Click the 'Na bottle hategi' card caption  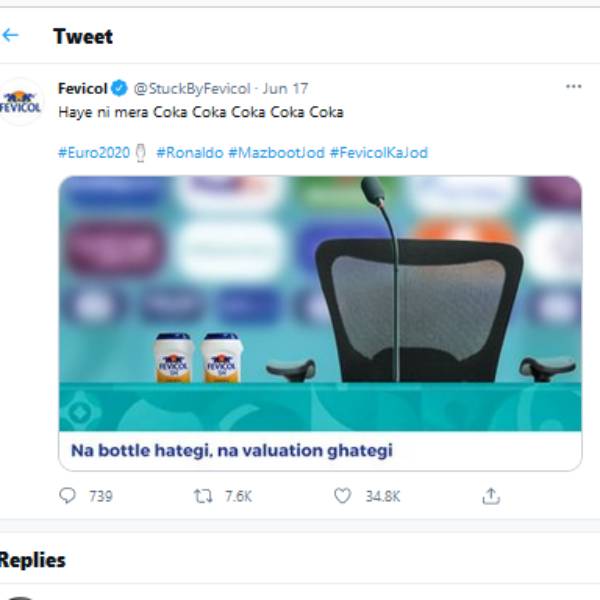pyautogui.click(x=232, y=451)
